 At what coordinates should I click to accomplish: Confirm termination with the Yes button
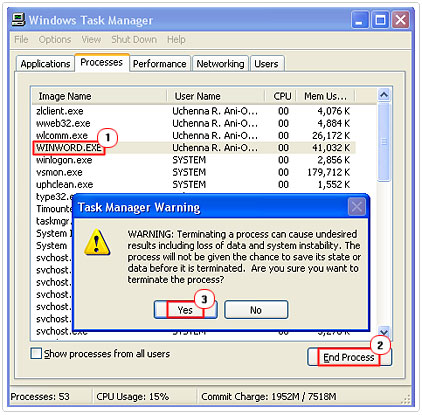185,310
